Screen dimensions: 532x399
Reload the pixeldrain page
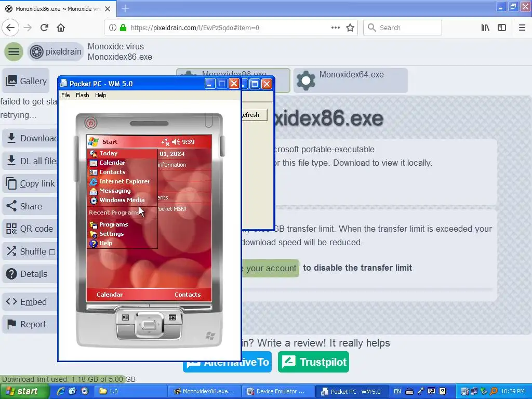tap(44, 28)
